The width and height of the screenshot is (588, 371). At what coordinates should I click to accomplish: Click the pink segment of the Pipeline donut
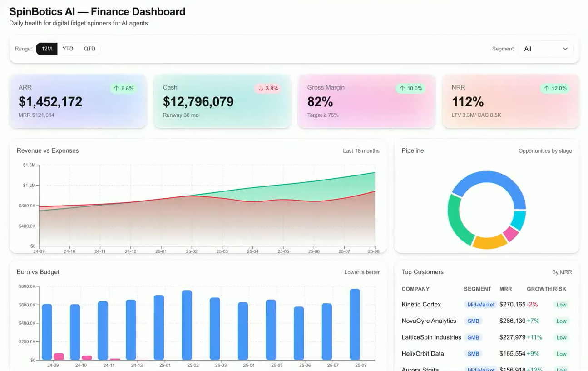pos(511,234)
